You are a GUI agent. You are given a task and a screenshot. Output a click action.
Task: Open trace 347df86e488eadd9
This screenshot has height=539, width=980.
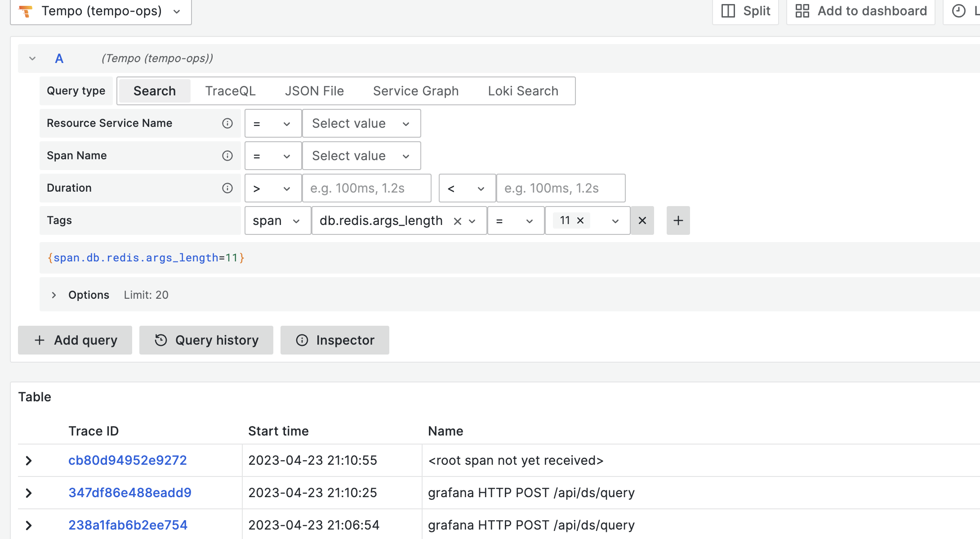click(129, 493)
